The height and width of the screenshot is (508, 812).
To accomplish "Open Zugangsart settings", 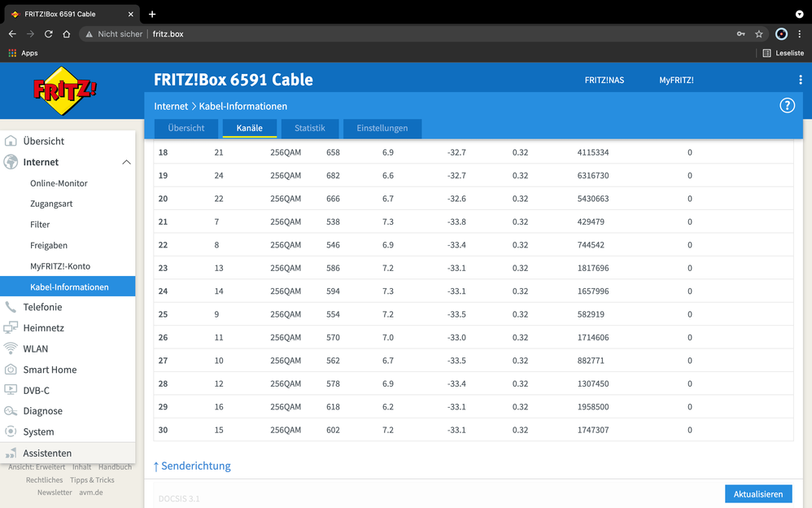I will click(x=51, y=204).
